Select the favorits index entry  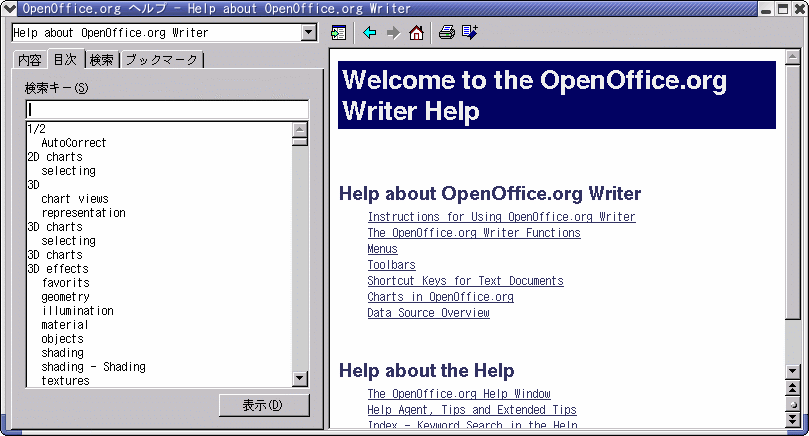tap(66, 283)
